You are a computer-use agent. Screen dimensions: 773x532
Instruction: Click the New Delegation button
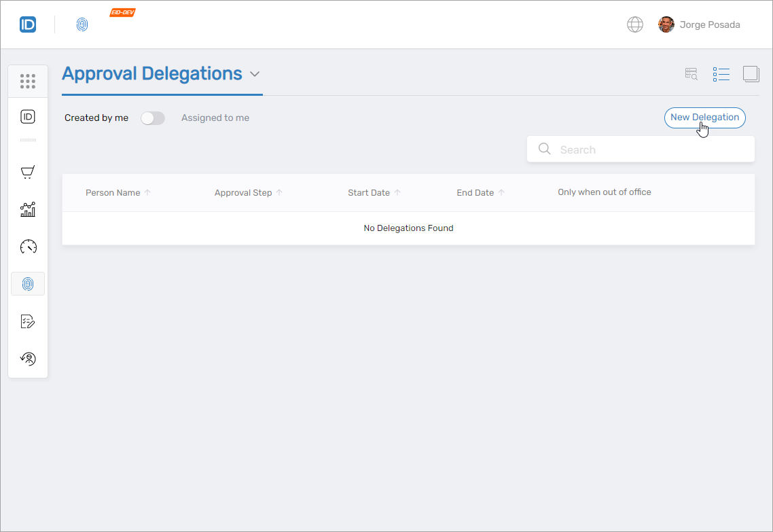pos(704,118)
